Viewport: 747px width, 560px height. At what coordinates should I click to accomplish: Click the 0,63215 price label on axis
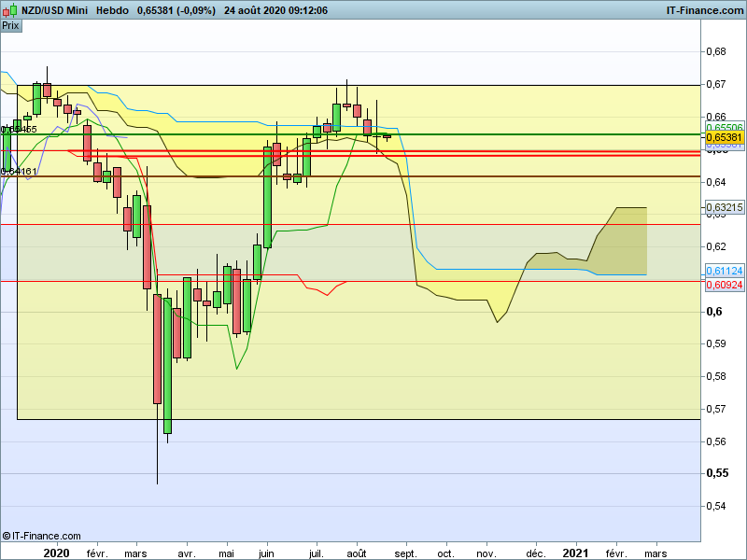pyautogui.click(x=724, y=207)
